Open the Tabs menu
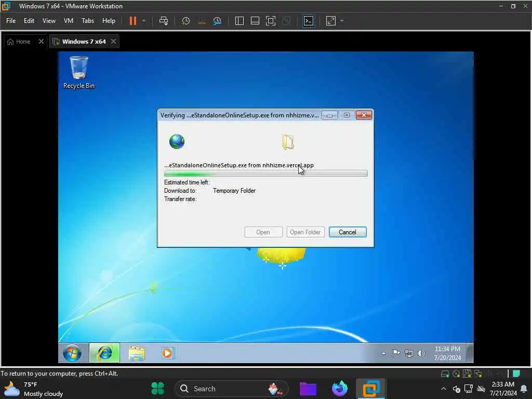 87,21
